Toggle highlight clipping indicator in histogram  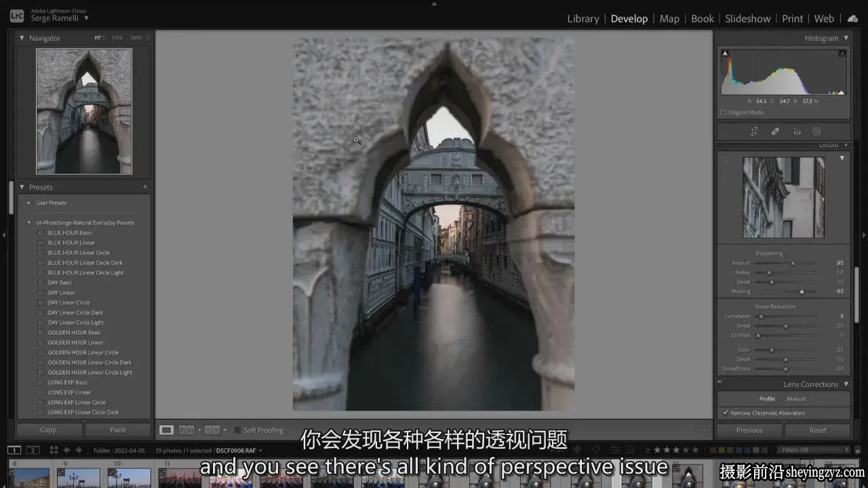842,53
